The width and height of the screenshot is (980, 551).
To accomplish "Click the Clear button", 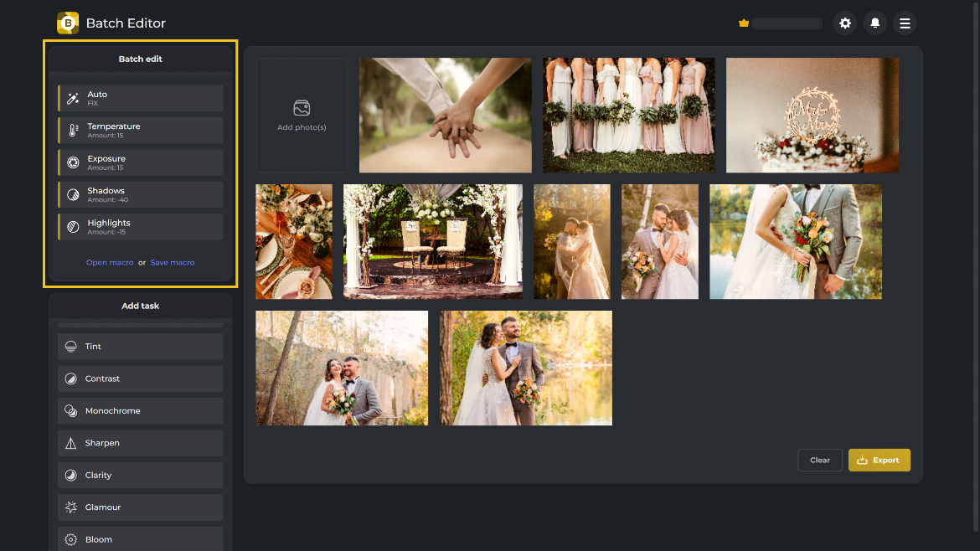I will point(819,460).
